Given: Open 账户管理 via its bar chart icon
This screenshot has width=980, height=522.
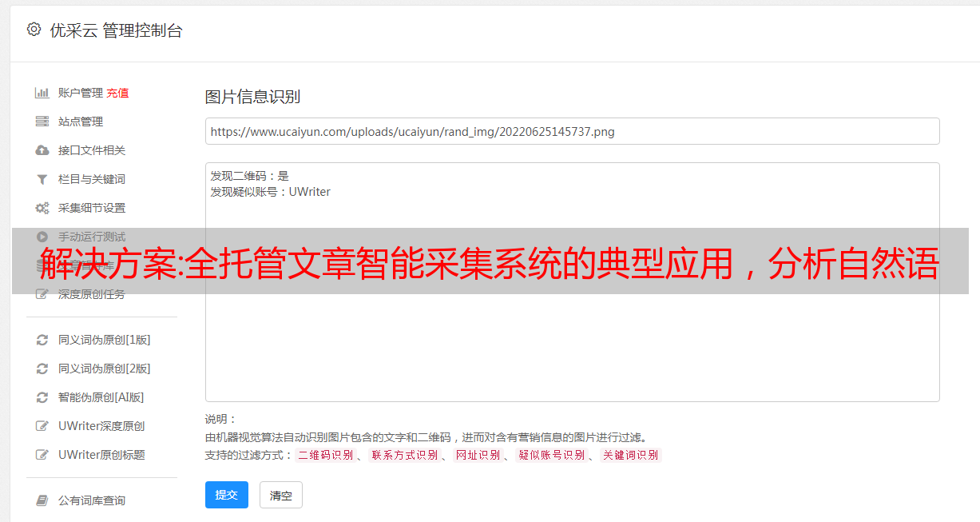Looking at the screenshot, I should tap(42, 93).
